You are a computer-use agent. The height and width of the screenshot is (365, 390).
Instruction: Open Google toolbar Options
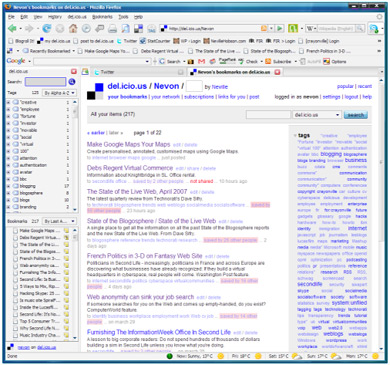click(335, 61)
